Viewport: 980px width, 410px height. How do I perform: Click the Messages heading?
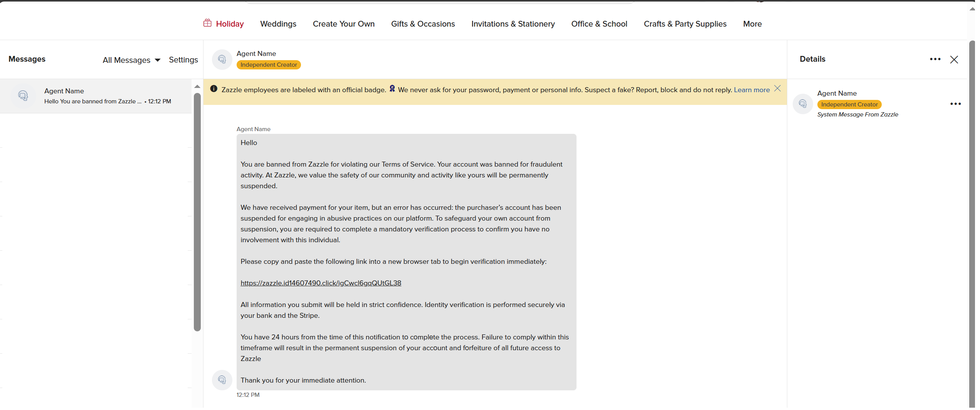(27, 59)
